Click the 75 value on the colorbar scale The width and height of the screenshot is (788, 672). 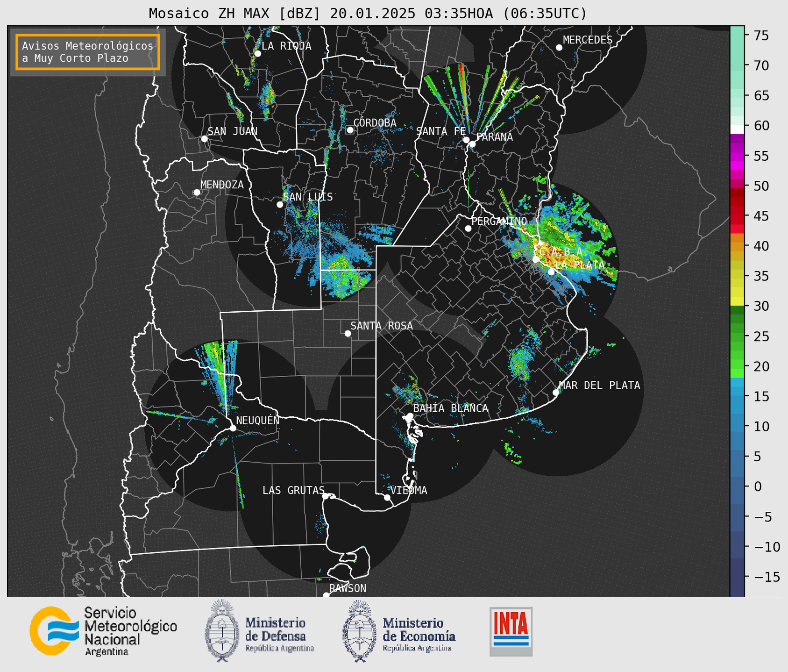coord(761,36)
